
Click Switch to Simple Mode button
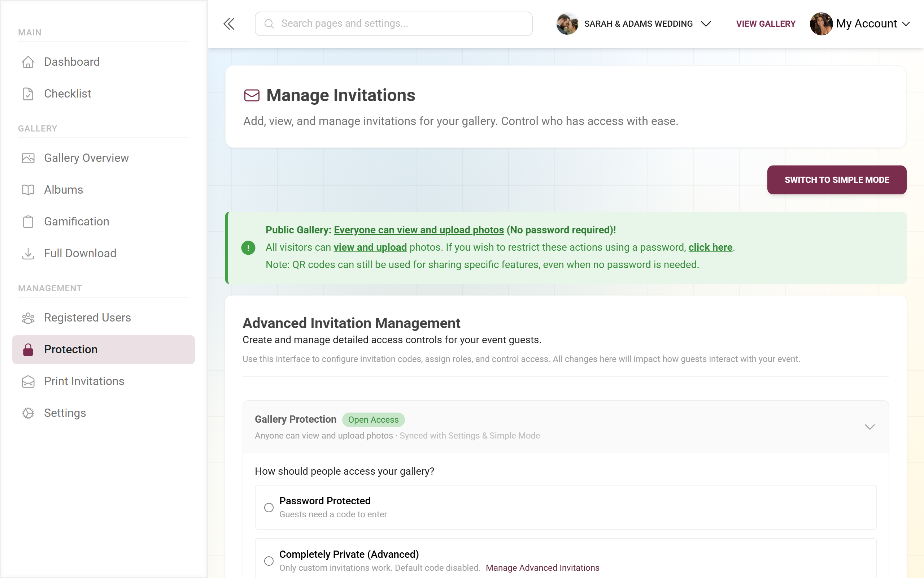(x=837, y=180)
